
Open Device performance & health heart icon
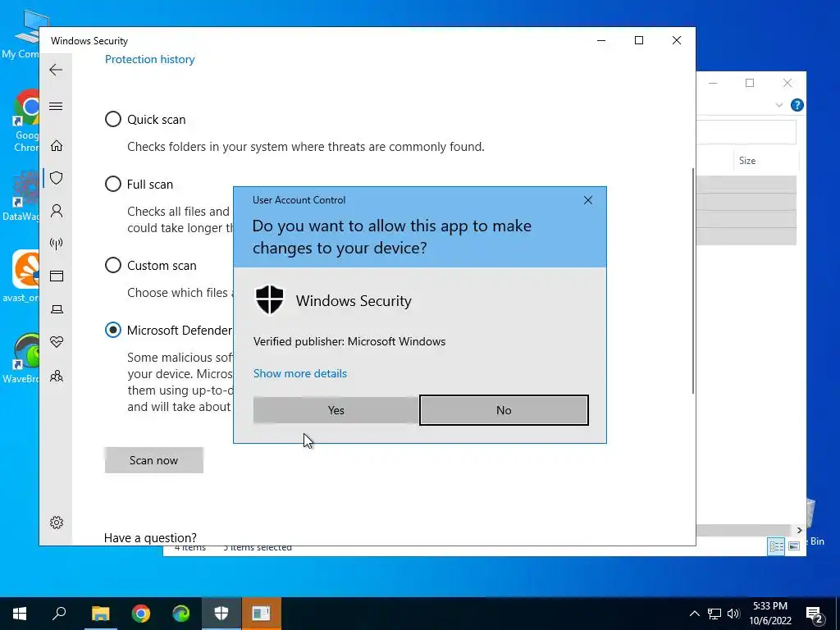point(57,342)
